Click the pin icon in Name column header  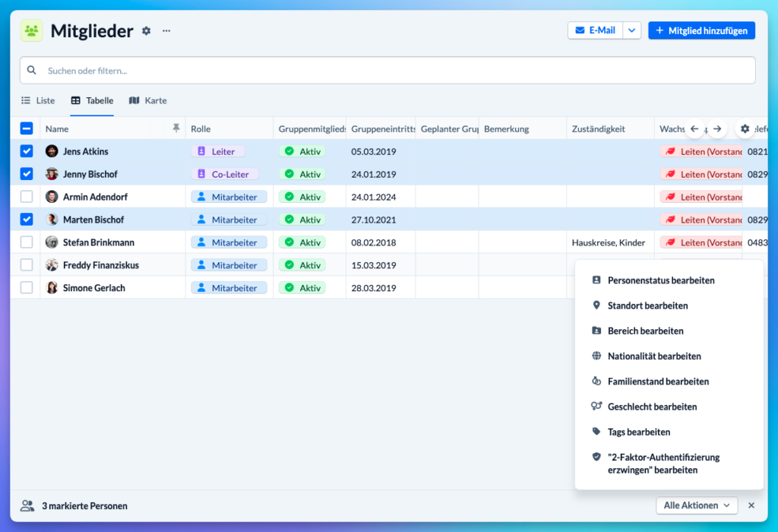click(177, 128)
